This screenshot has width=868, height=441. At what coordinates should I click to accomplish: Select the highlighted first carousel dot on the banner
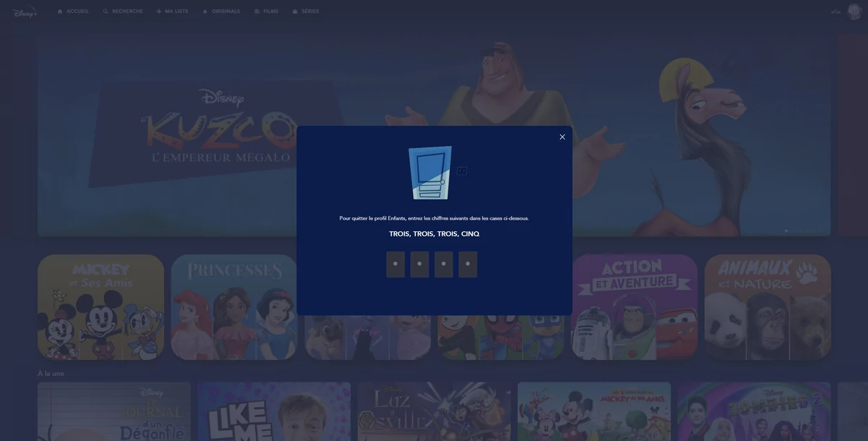tap(786, 231)
